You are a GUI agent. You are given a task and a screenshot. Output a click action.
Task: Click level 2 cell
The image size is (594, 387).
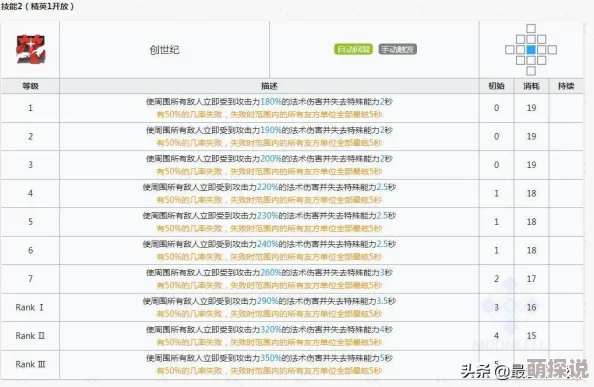pos(30,136)
